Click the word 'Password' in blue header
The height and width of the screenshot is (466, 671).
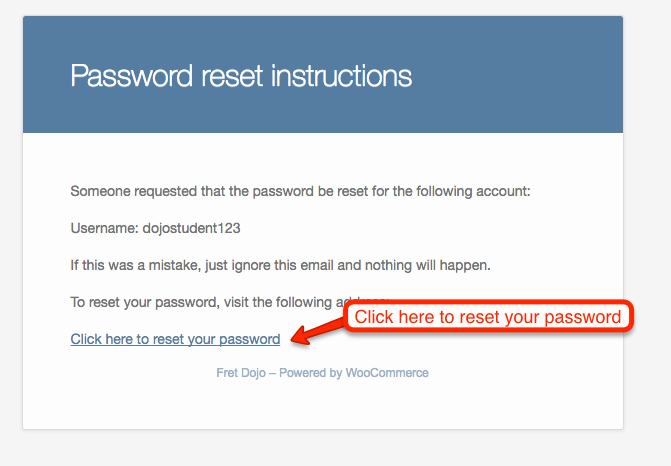(x=132, y=76)
